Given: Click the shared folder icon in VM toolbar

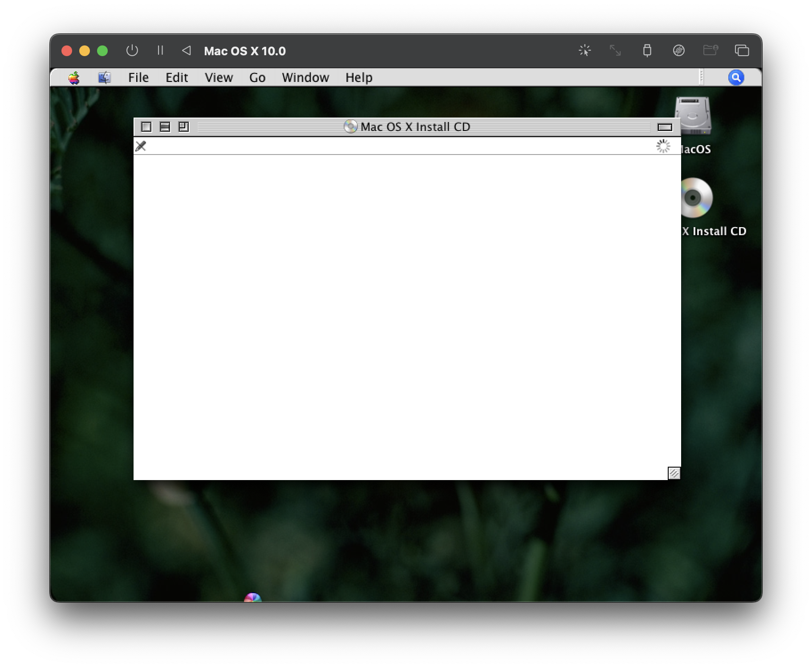Looking at the screenshot, I should [710, 50].
